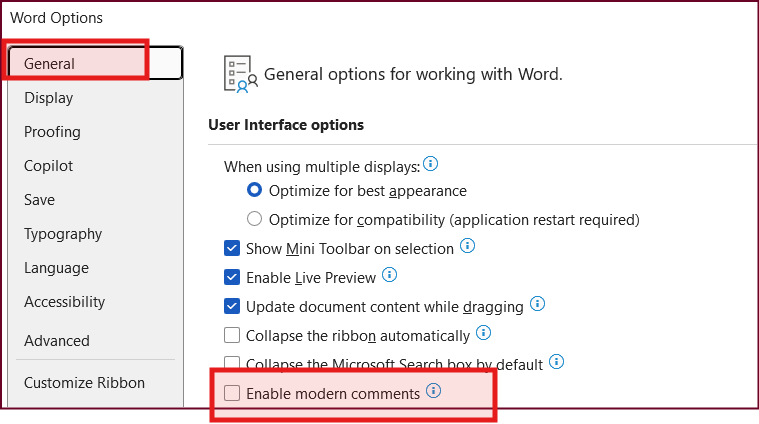This screenshot has height=424, width=759.
Task: Click info icon next to Mini Toolbar option
Action: coord(467,246)
